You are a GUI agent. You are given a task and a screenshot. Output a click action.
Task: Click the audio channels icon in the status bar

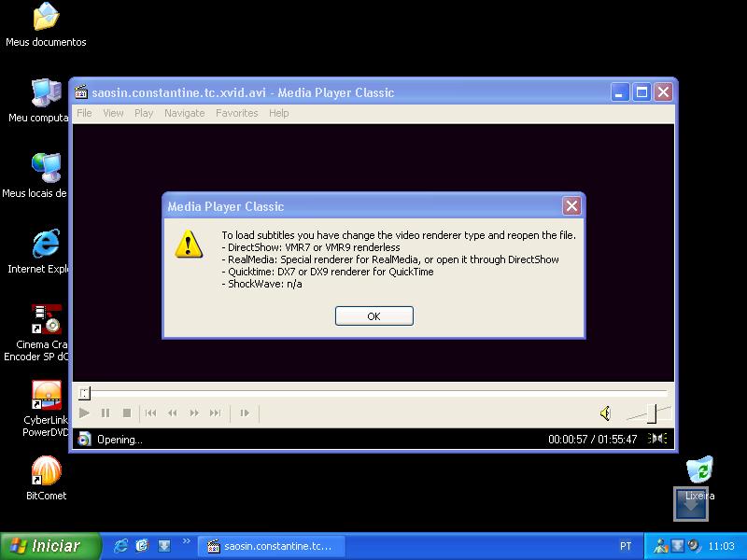657,439
